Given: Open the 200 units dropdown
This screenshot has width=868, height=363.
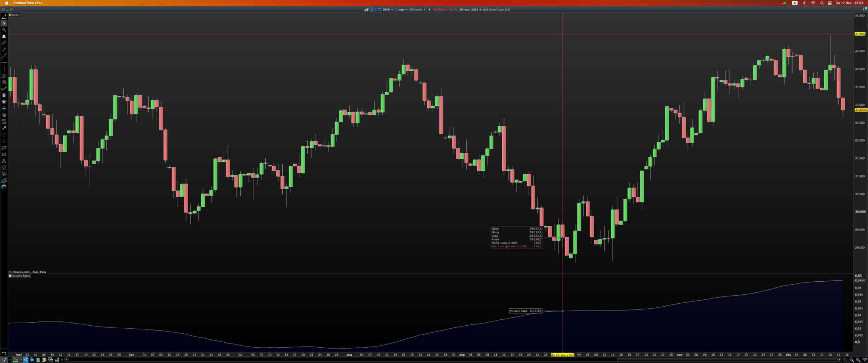Looking at the screenshot, I should click(417, 9).
